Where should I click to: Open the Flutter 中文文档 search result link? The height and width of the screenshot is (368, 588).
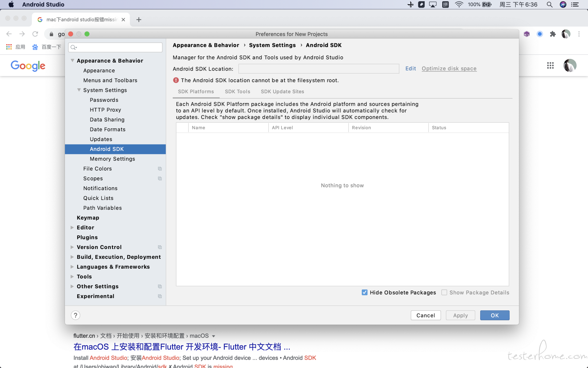click(x=182, y=347)
